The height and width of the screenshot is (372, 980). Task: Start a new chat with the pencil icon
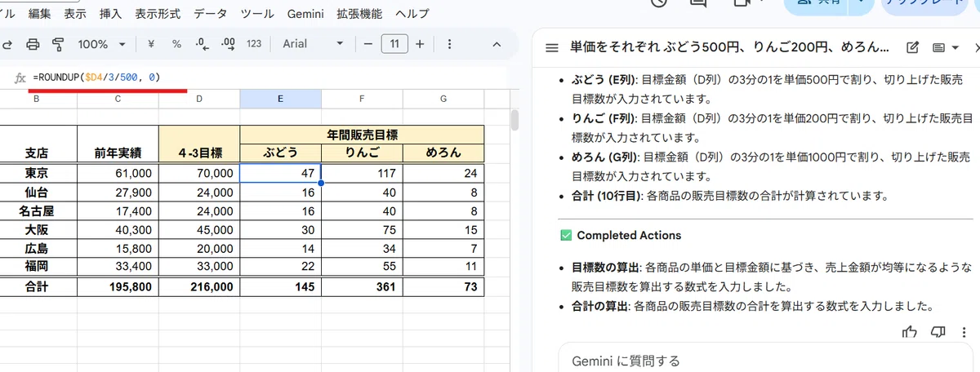(913, 48)
